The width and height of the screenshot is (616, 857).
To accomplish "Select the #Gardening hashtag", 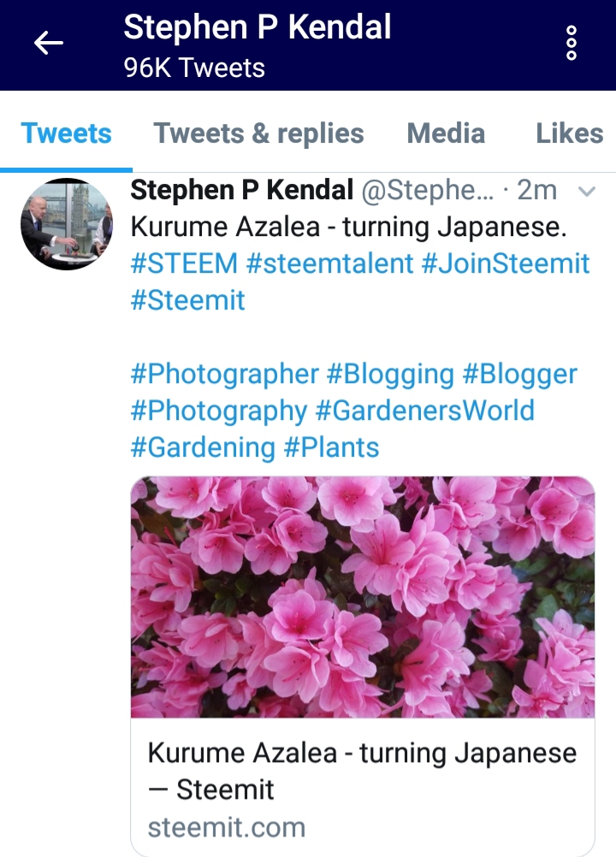I will (x=203, y=448).
